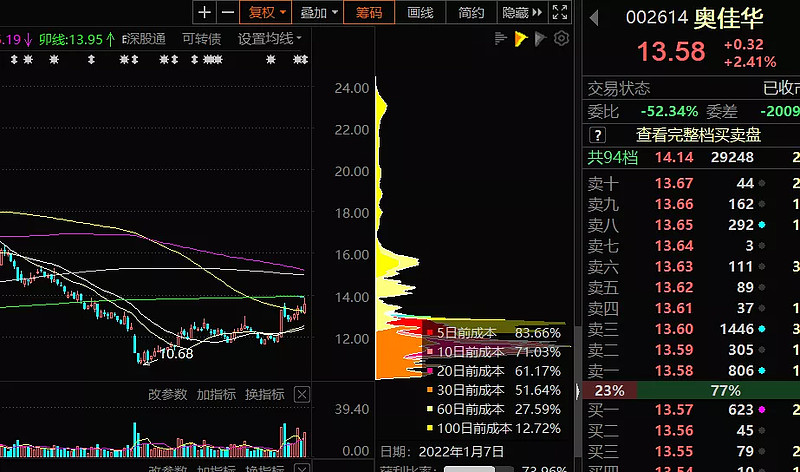Select the gray flag chip view icon

tap(541, 39)
